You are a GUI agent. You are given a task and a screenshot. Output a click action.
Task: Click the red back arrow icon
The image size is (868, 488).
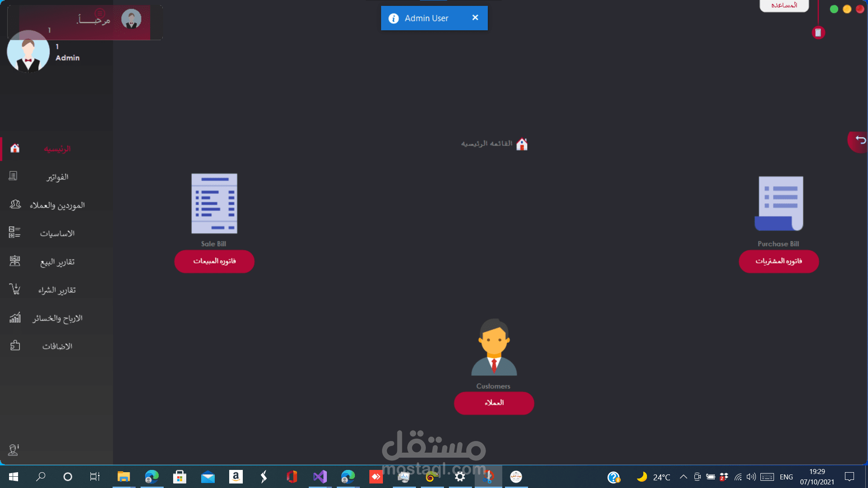(x=860, y=141)
